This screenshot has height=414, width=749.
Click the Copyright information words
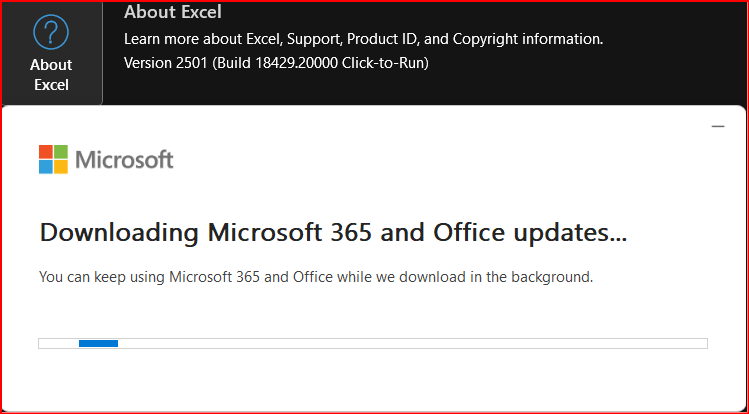pos(528,39)
